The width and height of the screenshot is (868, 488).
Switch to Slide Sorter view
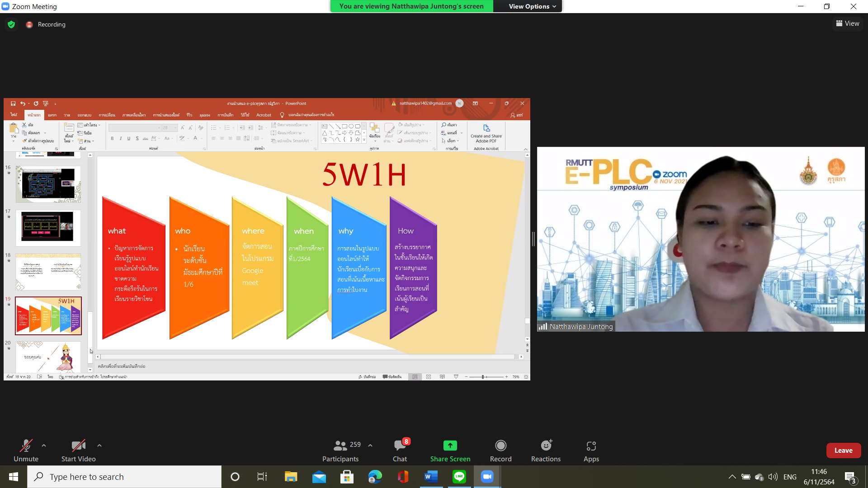pos(429,377)
